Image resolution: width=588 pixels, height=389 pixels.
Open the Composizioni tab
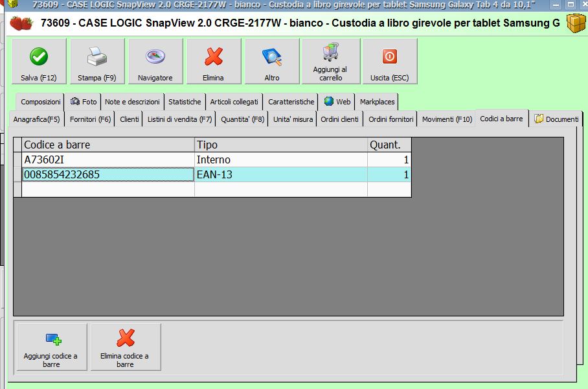(x=40, y=102)
